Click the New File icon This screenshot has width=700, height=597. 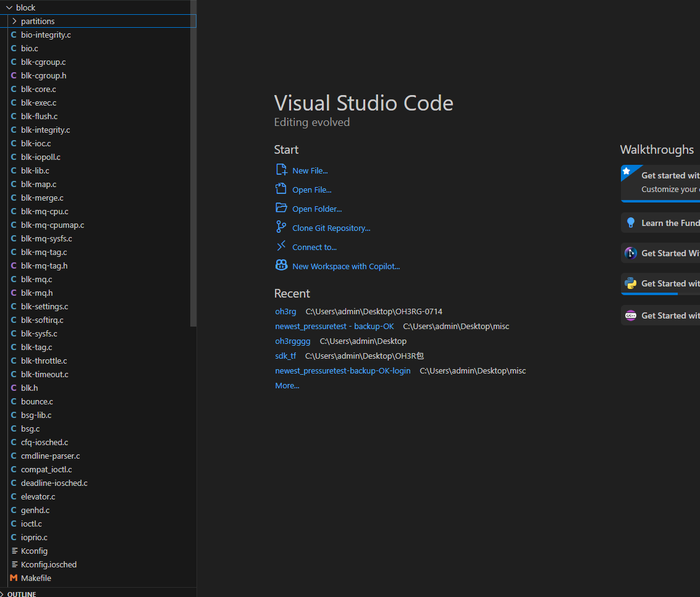click(281, 170)
